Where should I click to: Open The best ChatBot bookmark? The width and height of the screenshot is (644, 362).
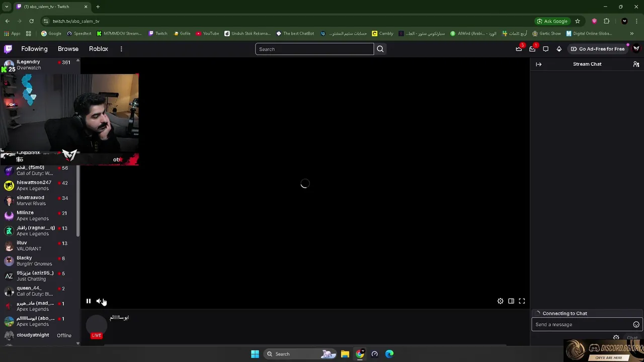click(295, 34)
